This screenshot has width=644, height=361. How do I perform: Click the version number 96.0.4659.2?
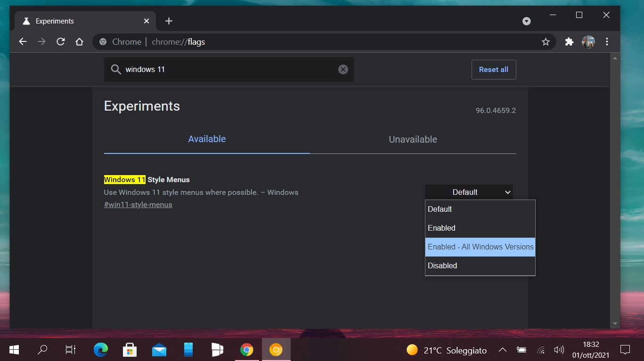496,111
